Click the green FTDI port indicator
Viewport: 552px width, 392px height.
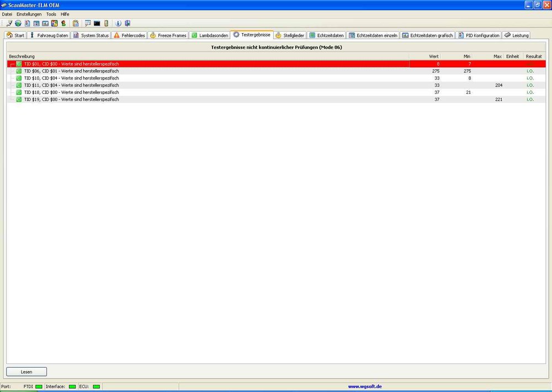(x=39, y=386)
